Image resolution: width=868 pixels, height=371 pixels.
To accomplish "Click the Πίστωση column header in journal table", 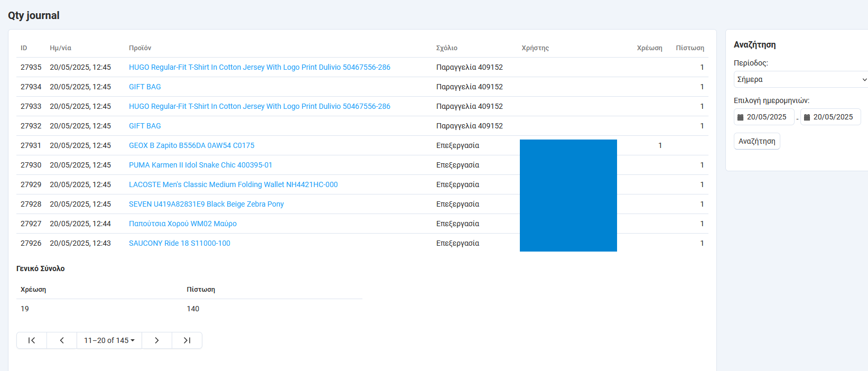I will (x=690, y=48).
